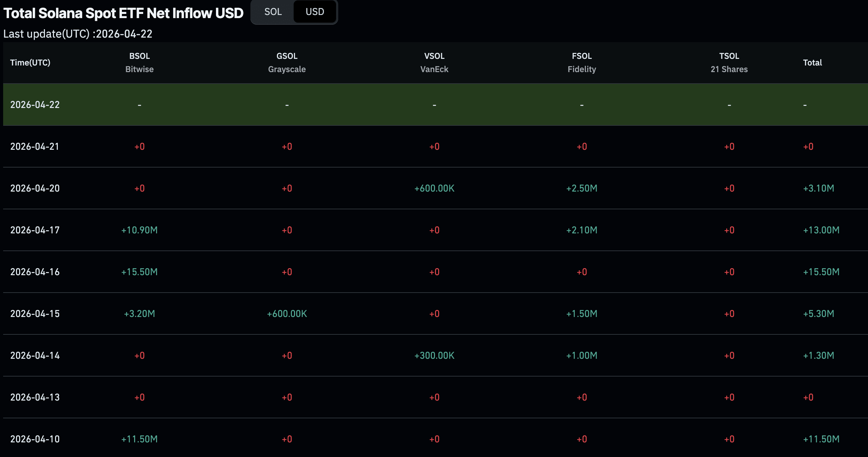
Task: Toggle the currency selector away from USD
Action: pyautogui.click(x=273, y=11)
